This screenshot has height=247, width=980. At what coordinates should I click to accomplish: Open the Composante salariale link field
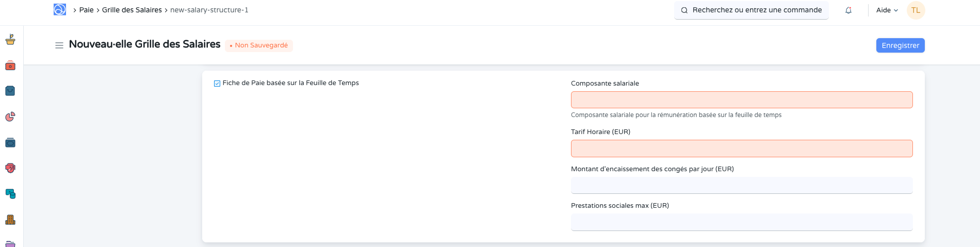741,100
